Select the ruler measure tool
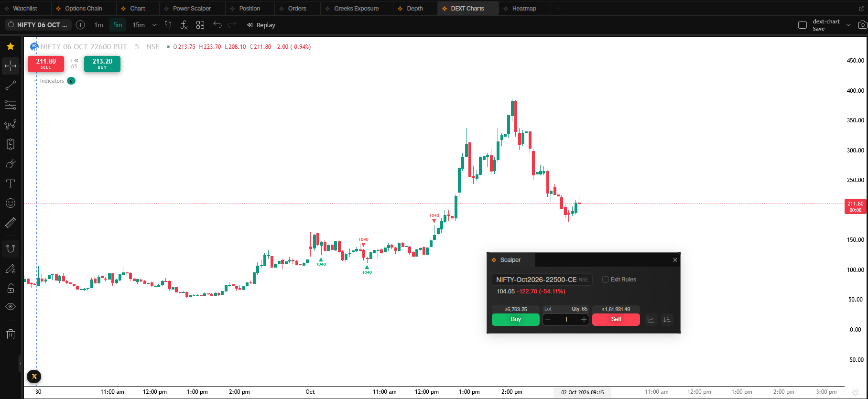 pos(11,223)
